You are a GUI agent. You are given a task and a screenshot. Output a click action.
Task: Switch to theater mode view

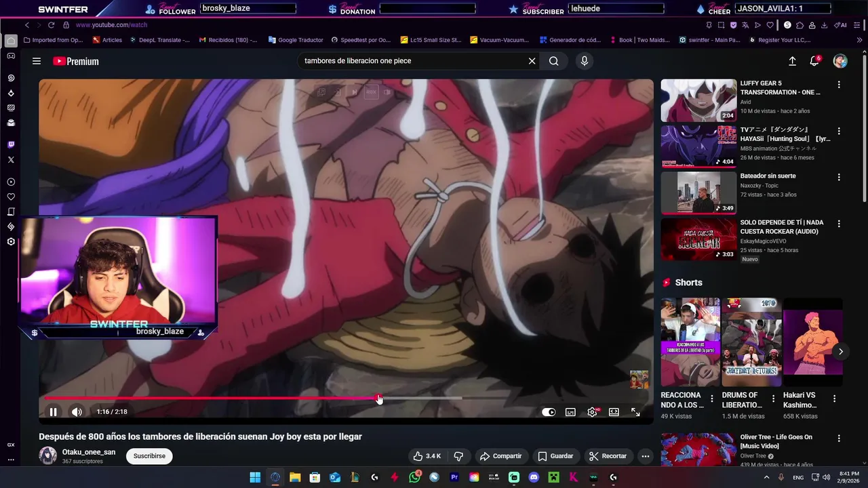[614, 412]
